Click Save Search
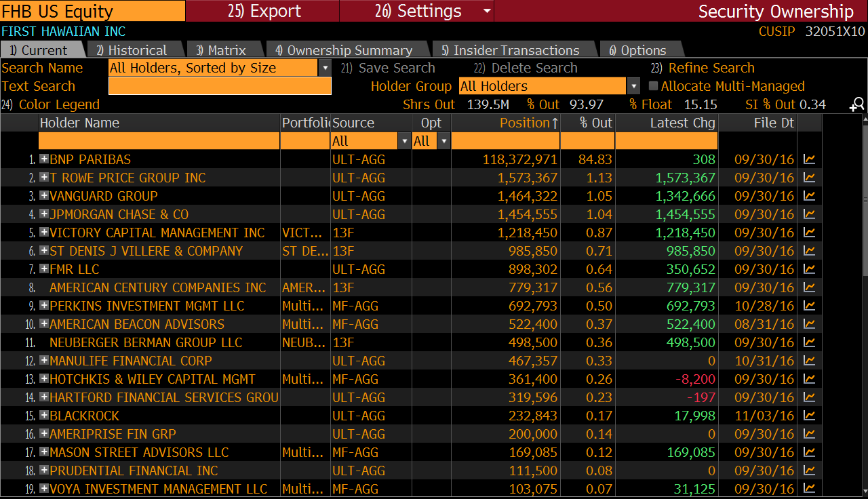Image resolution: width=868 pixels, height=499 pixels. click(388, 68)
